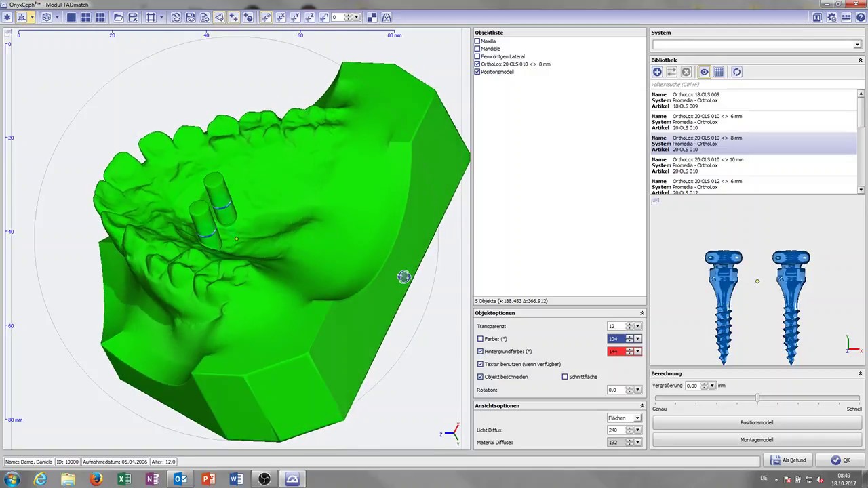Click the highlighted model orientation toolbar icon

[x=22, y=17]
